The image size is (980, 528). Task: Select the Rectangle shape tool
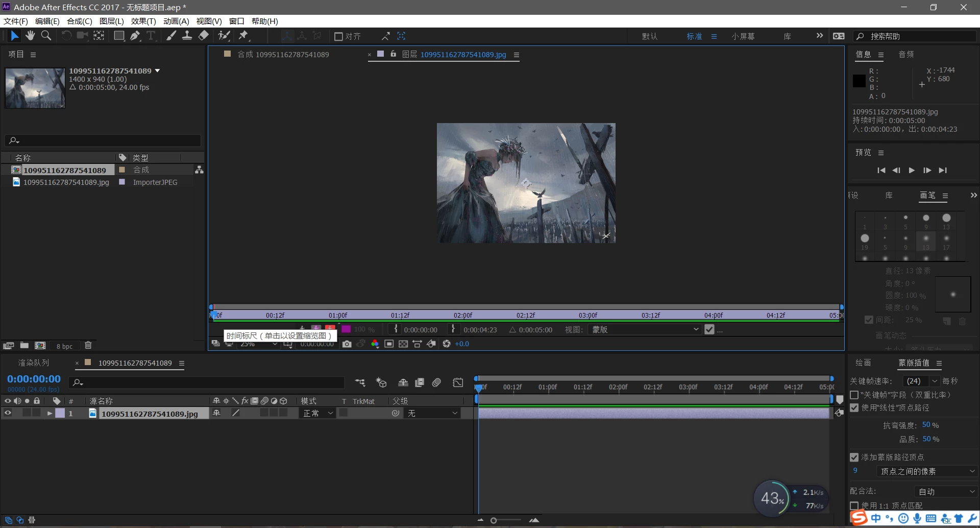point(119,36)
